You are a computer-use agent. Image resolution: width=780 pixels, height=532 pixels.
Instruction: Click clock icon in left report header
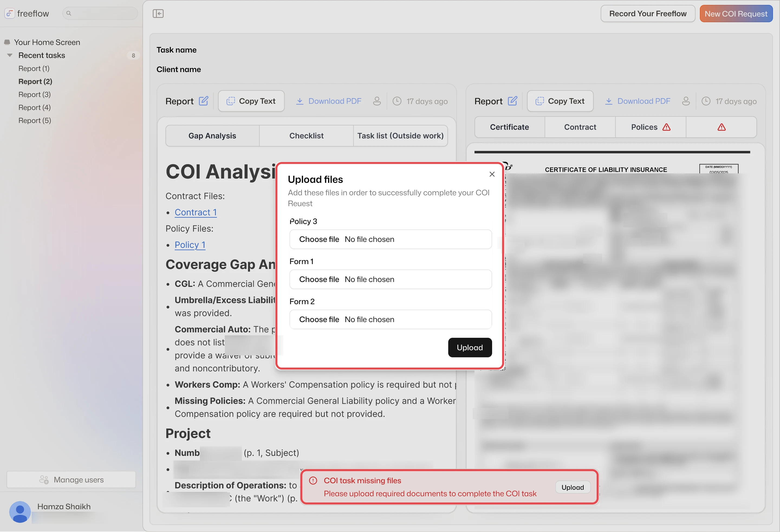click(397, 101)
